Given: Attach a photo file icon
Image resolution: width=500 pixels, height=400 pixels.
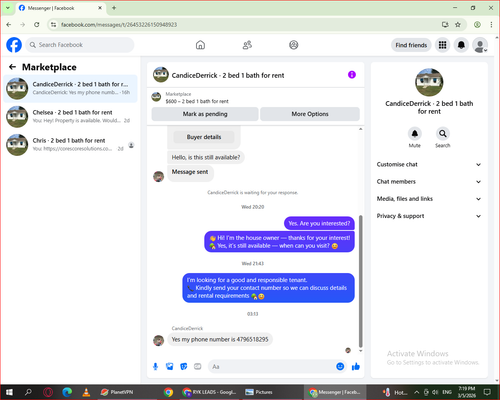Looking at the screenshot, I should click(170, 367).
